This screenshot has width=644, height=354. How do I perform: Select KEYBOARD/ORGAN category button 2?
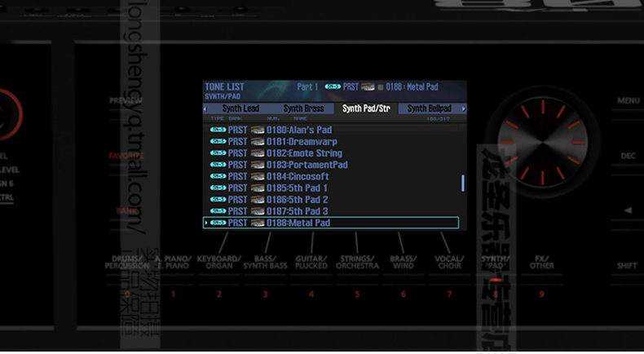[219, 276]
